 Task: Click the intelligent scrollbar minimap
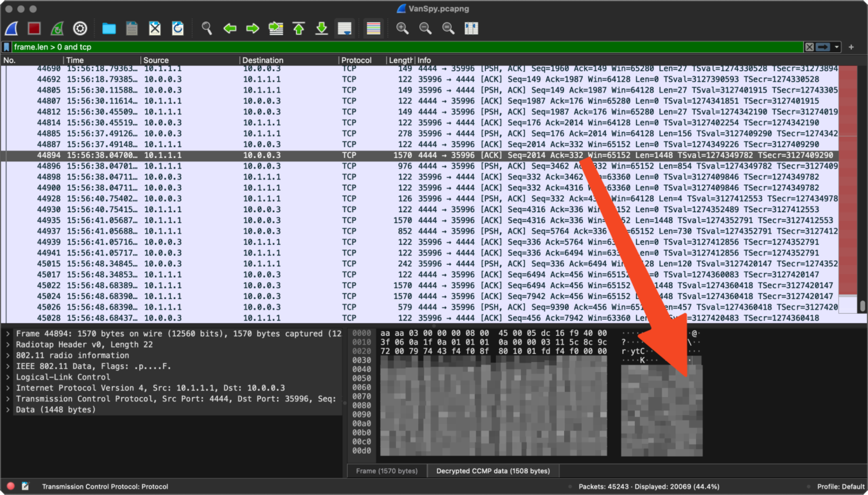(848, 189)
